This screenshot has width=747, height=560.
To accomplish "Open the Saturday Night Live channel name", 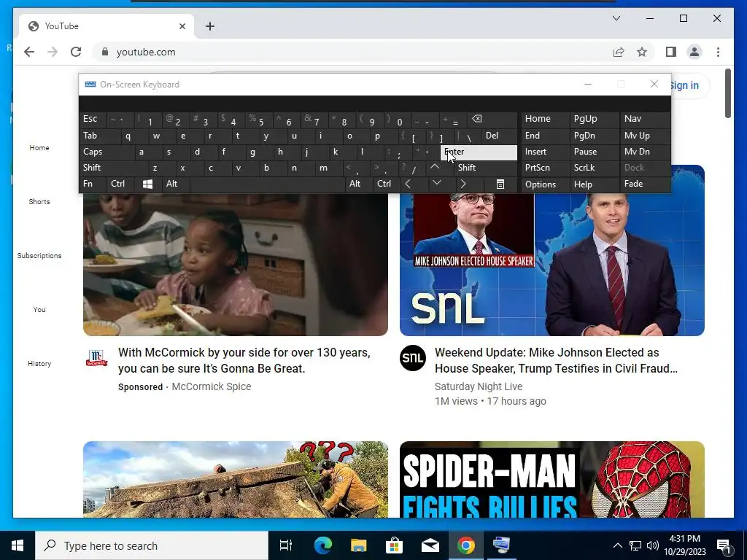I will click(479, 386).
